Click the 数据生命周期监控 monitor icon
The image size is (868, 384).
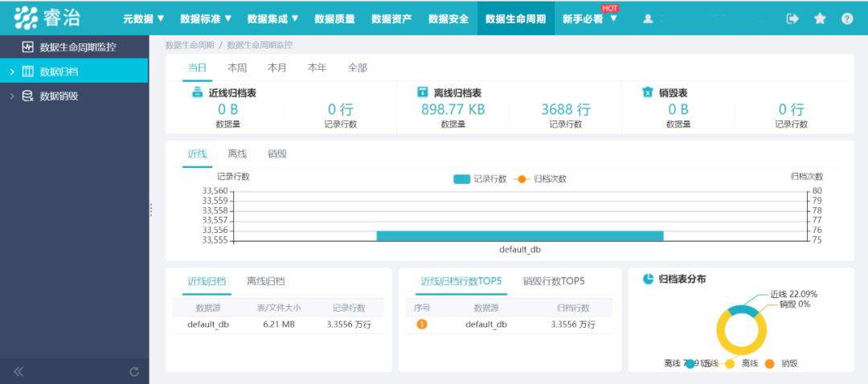pyautogui.click(x=27, y=47)
